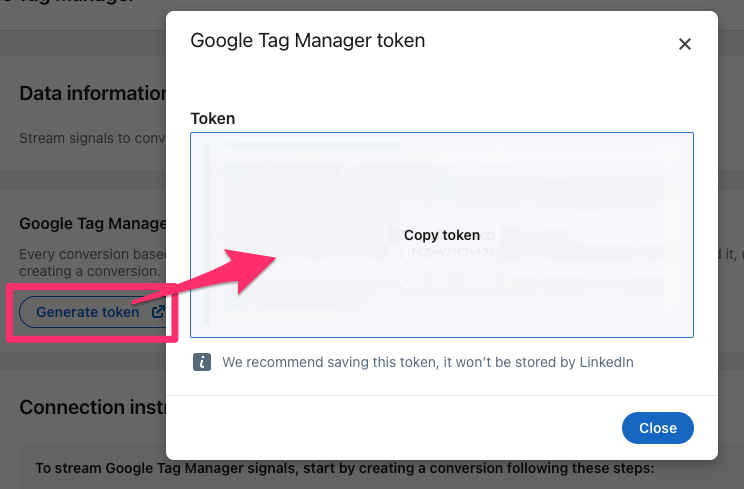Click the blue Close button

[658, 428]
